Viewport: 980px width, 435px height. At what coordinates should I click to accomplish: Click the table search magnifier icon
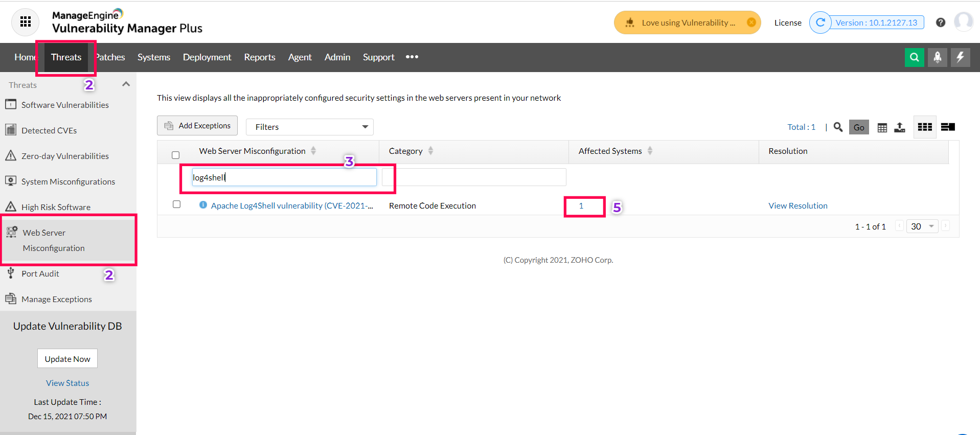click(x=838, y=127)
